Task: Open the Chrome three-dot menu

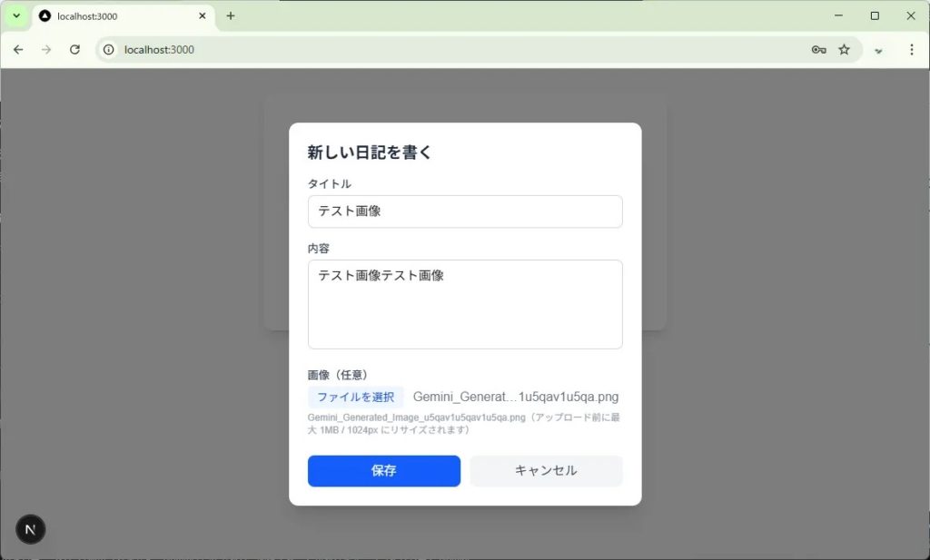Action: (x=912, y=50)
